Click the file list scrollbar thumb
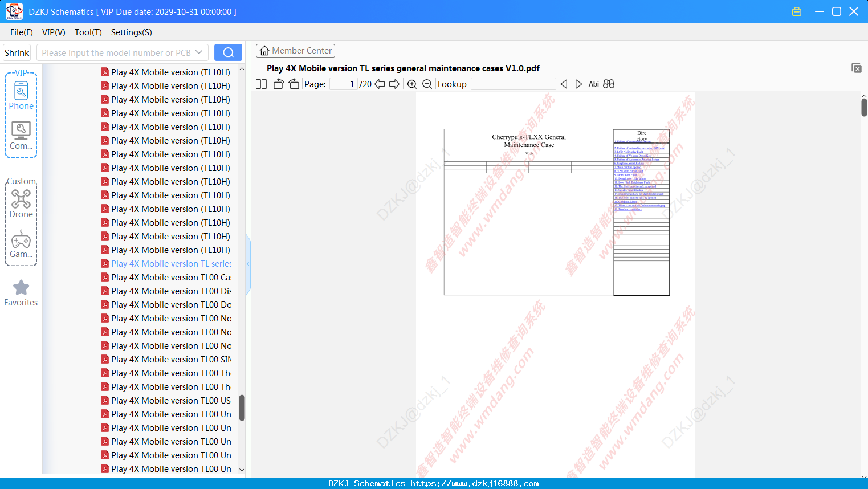The height and width of the screenshot is (489, 868). coord(242,407)
